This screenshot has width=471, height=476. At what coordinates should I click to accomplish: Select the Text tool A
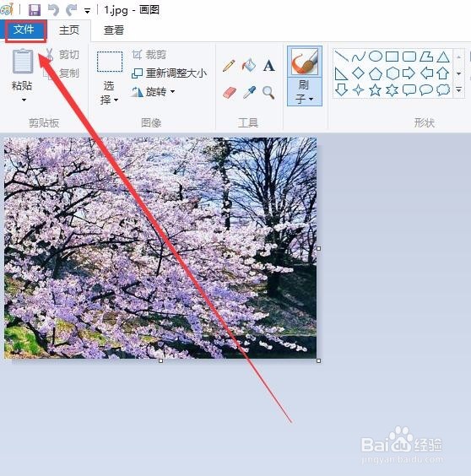[269, 66]
